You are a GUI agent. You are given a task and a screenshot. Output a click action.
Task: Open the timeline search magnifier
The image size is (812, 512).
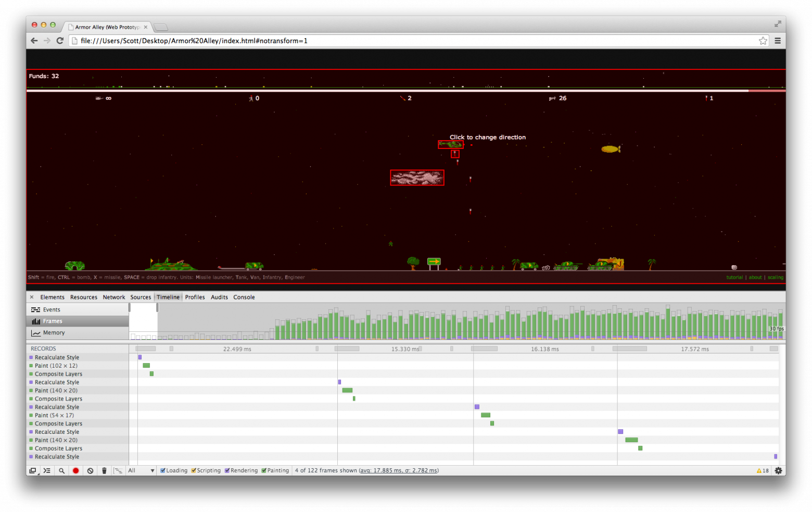click(x=61, y=471)
